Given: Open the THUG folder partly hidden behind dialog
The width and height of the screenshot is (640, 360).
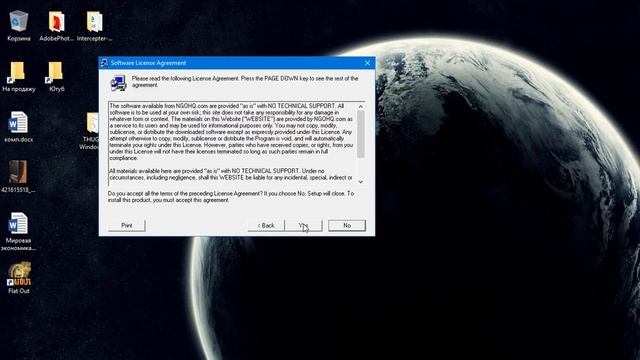Looking at the screenshot, I should pyautogui.click(x=90, y=131).
